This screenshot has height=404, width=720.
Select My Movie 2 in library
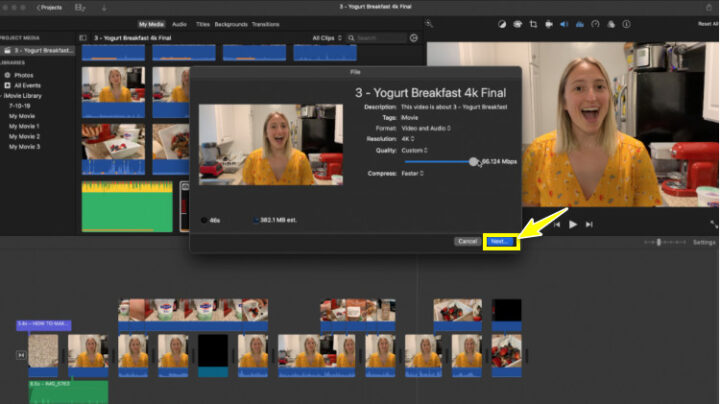click(24, 136)
